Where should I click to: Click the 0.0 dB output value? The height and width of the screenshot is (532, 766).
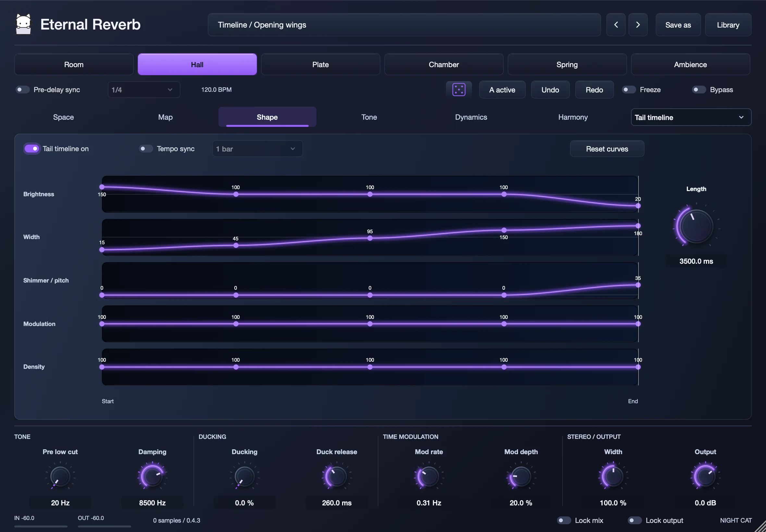(x=705, y=503)
